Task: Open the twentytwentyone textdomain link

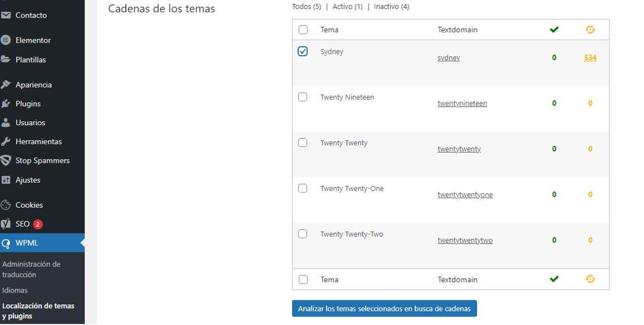Action: pyautogui.click(x=465, y=195)
